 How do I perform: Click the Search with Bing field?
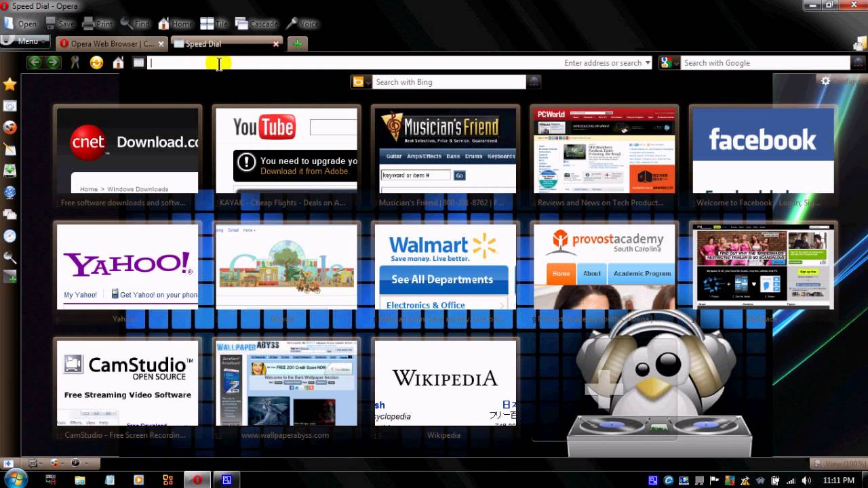[449, 82]
